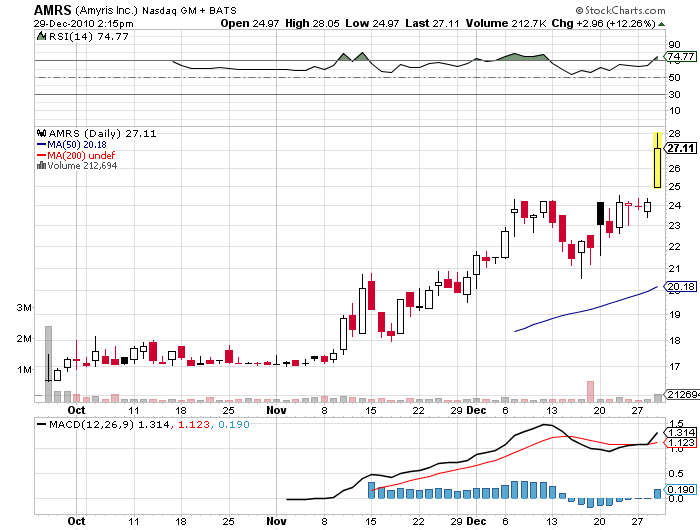700x530 pixels.
Task: Click the MA(200) undef legend label
Action: pyautogui.click(x=81, y=155)
